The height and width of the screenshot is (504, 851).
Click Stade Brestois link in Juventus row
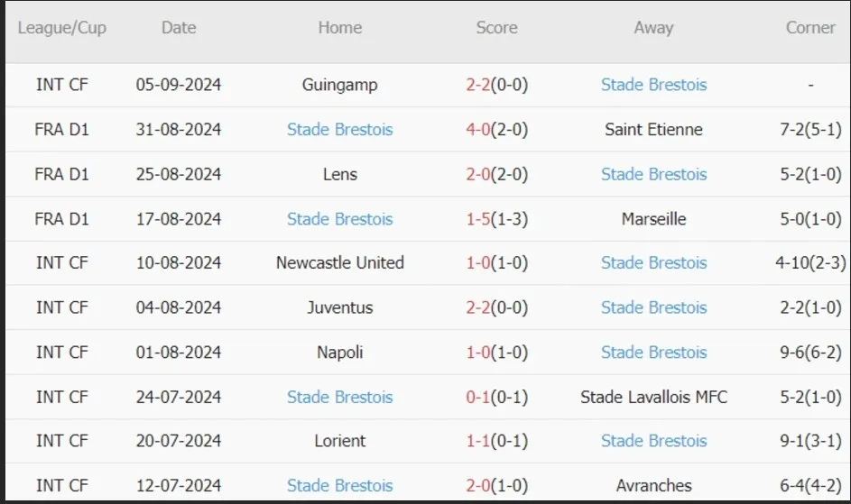click(x=653, y=307)
